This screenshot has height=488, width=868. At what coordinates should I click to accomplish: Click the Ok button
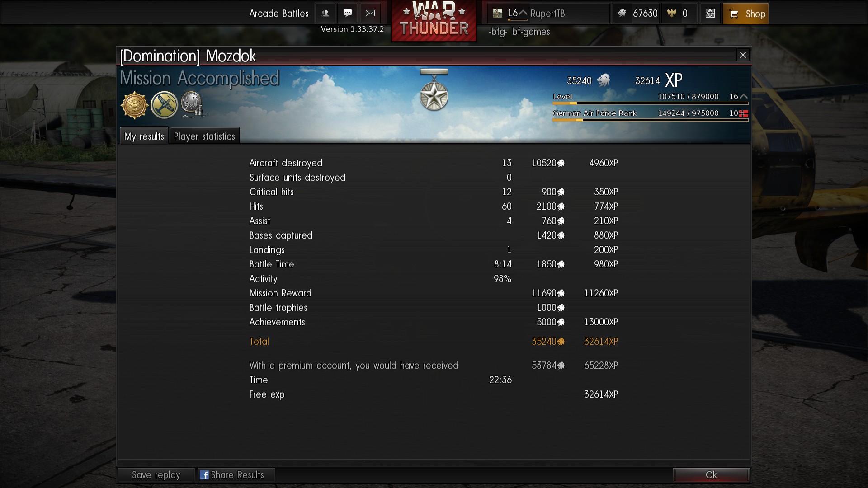[x=711, y=475]
